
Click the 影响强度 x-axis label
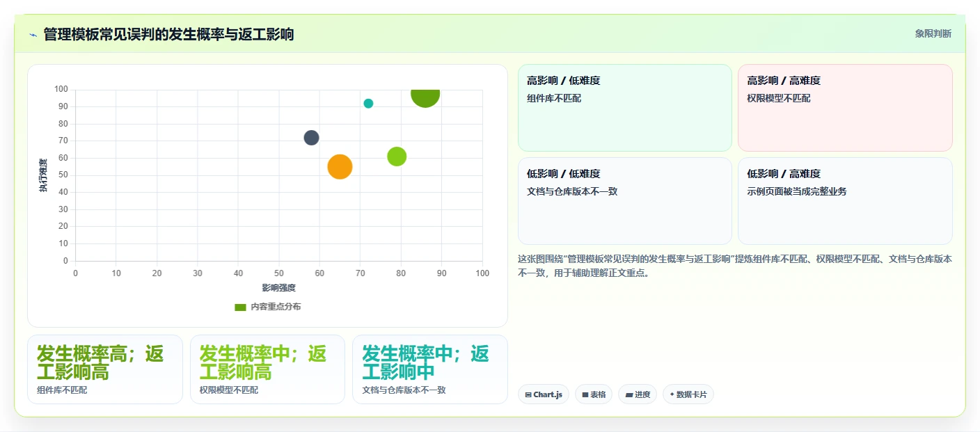[278, 287]
